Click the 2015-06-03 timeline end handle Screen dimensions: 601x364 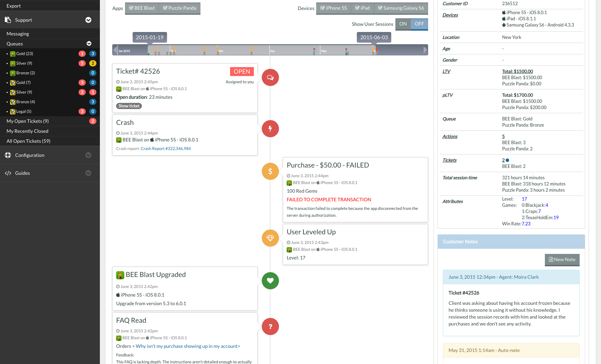pos(374,37)
